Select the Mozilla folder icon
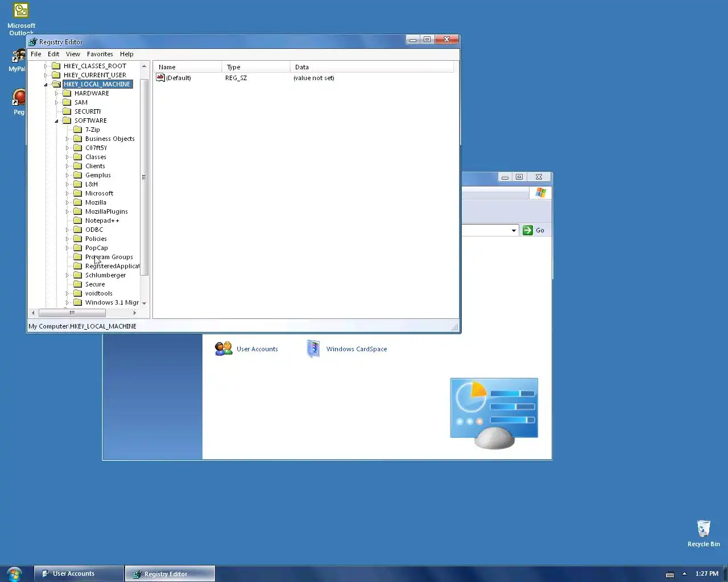 coord(78,202)
